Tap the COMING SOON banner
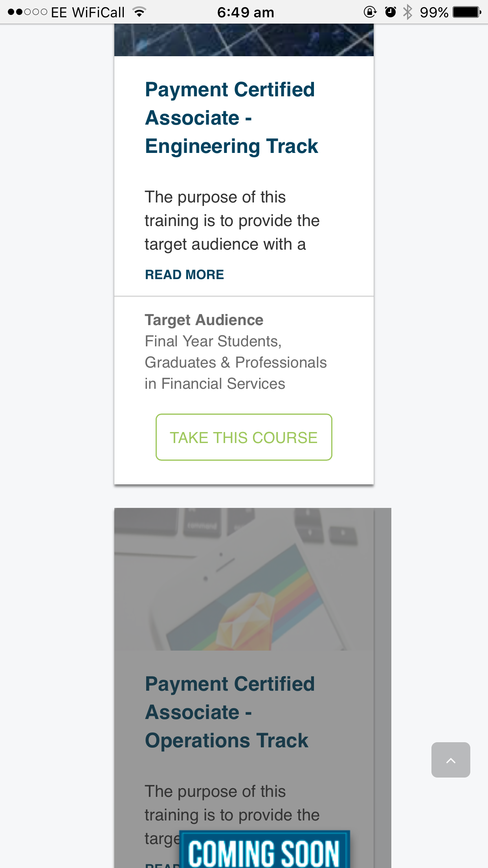488x868 pixels. (x=264, y=851)
